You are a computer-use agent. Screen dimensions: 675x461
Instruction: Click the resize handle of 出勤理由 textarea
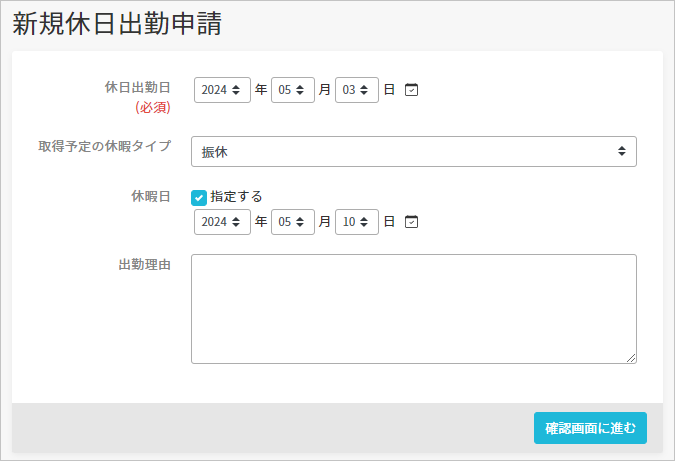(631, 358)
